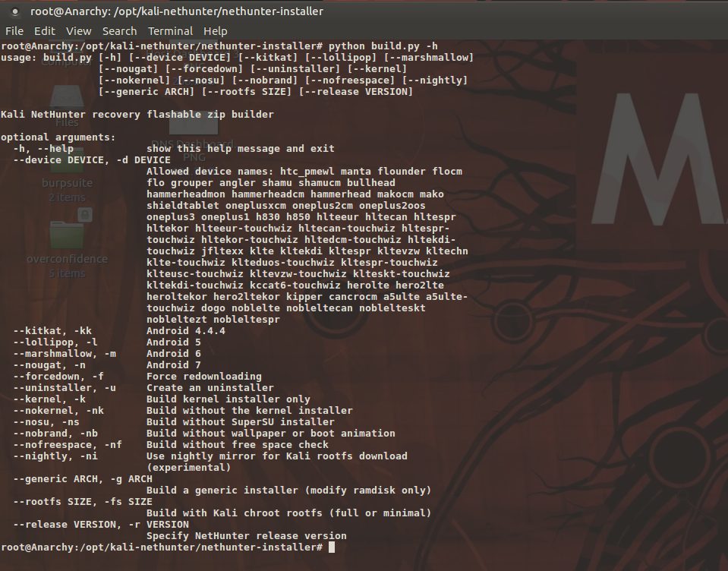Open the Terminal menu
This screenshot has width=728, height=571.
pyautogui.click(x=170, y=31)
